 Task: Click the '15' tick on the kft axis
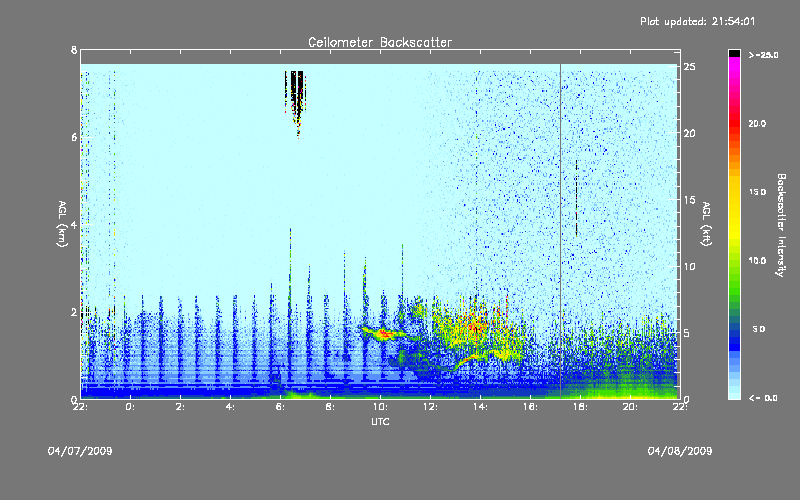click(689, 200)
